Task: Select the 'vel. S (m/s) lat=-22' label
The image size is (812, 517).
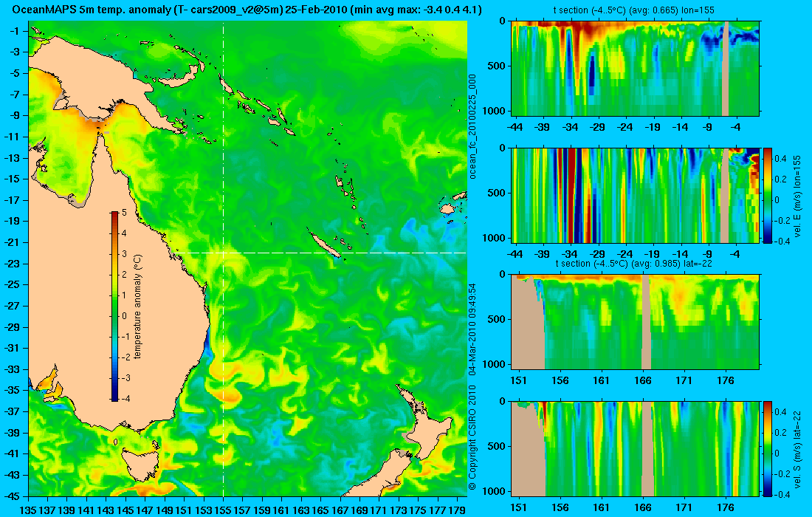Action: click(798, 448)
